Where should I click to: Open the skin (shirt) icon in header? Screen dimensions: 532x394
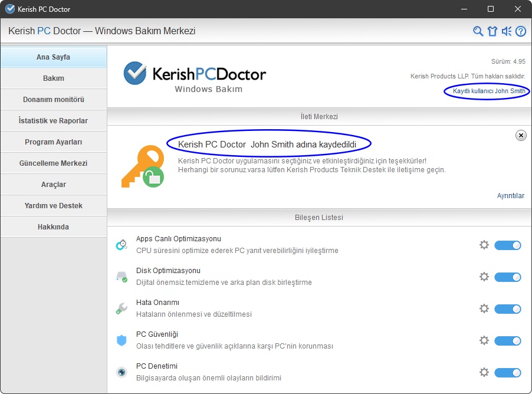[492, 31]
